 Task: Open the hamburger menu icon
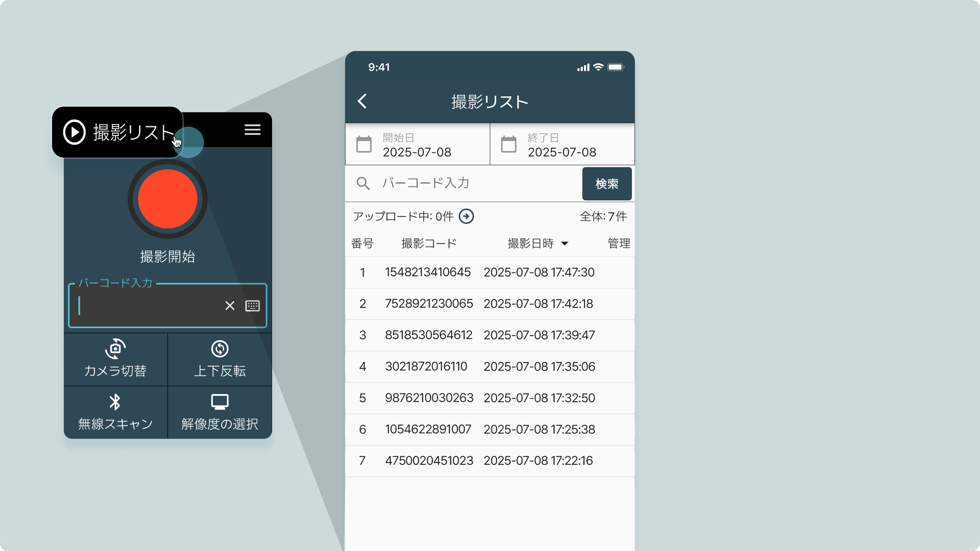pos(252,130)
